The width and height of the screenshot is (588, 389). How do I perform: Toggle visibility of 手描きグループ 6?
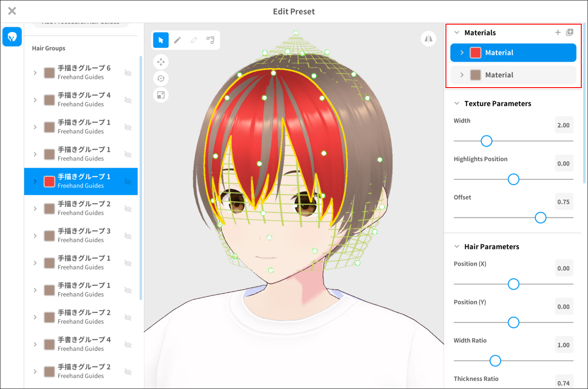[x=128, y=73]
